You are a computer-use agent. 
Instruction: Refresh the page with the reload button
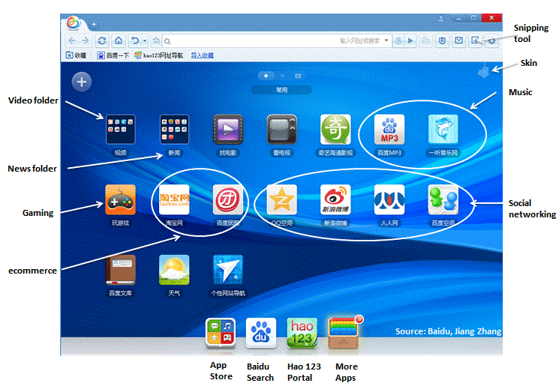click(101, 40)
